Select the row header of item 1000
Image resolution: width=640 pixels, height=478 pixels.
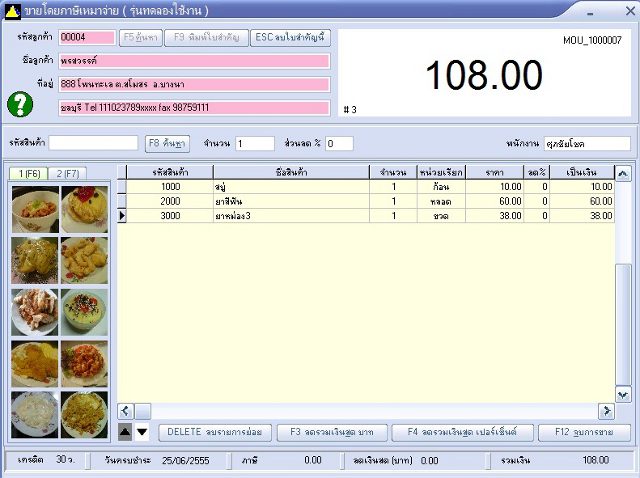(x=122, y=187)
